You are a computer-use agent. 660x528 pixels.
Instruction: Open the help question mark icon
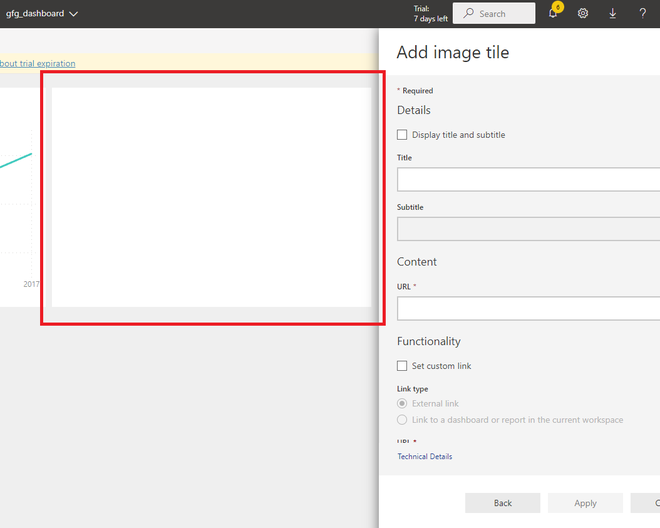coord(643,13)
